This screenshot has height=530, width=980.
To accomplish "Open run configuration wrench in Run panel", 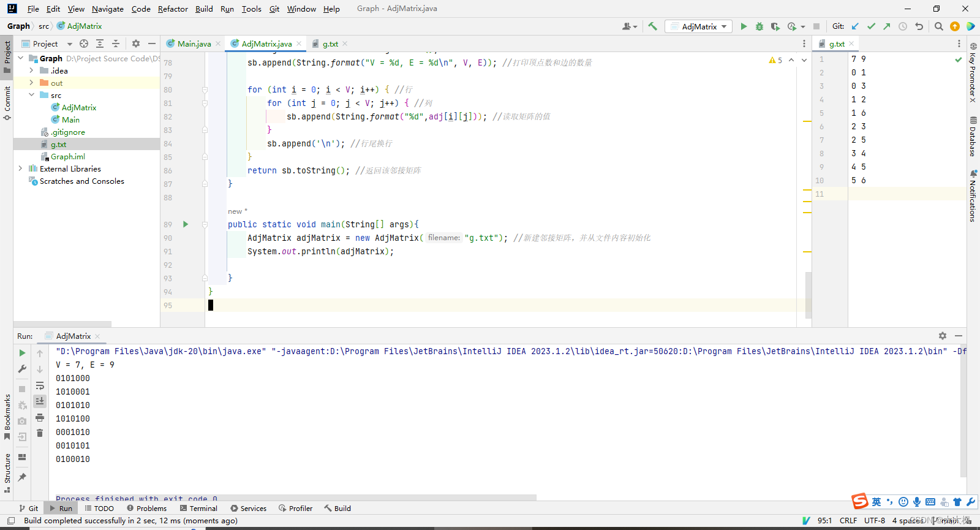I will 22,369.
